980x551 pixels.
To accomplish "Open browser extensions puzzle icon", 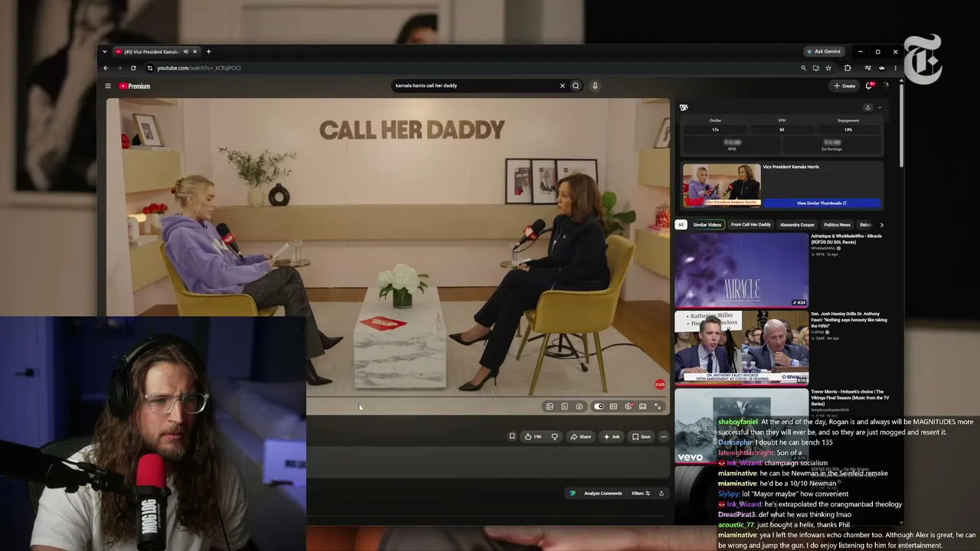I will 848,68.
